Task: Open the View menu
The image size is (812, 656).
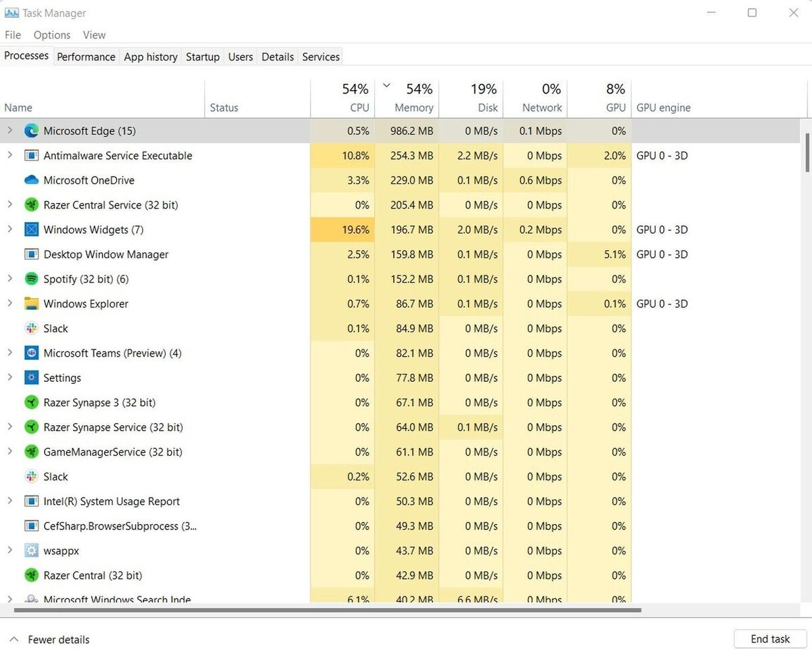Action: pos(94,35)
